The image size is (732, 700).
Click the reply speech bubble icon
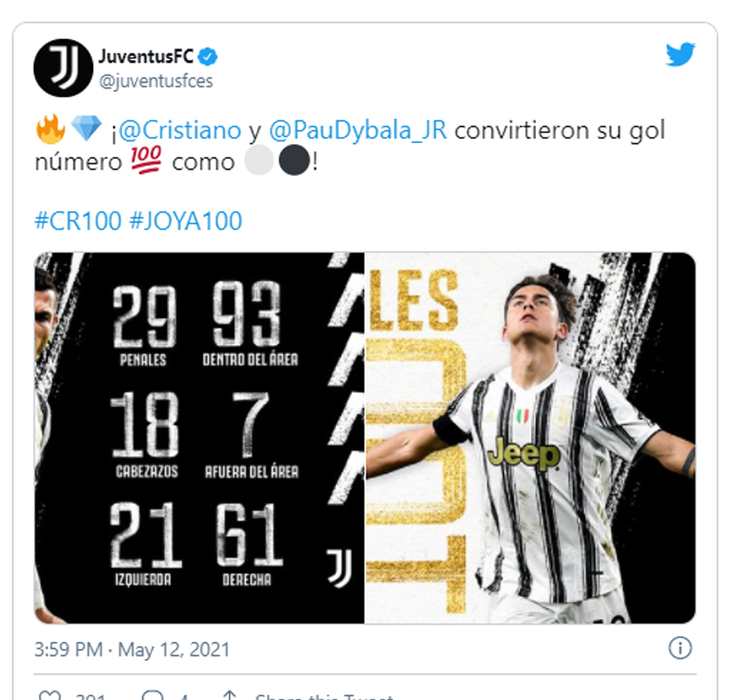[152, 695]
